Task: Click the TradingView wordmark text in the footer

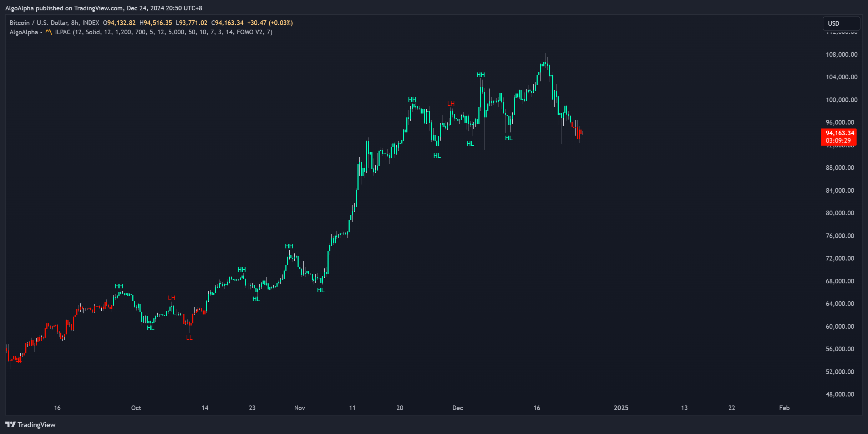Action: tap(36, 425)
